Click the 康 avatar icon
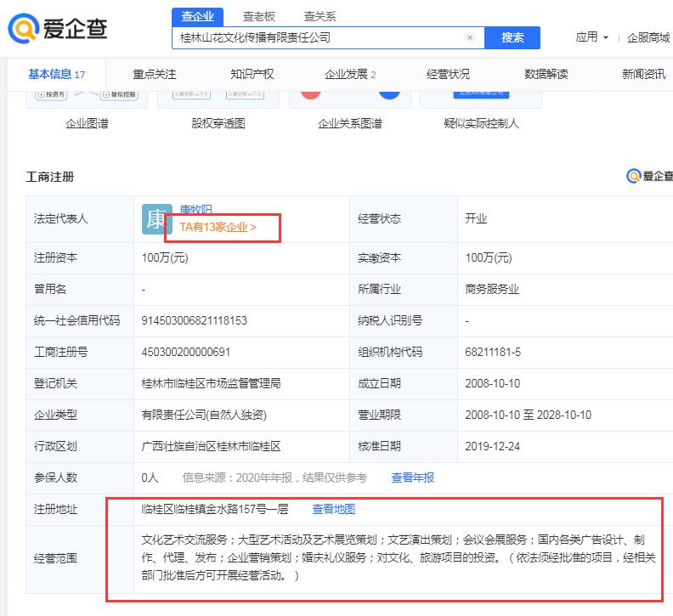The height and width of the screenshot is (616, 673). (x=156, y=219)
